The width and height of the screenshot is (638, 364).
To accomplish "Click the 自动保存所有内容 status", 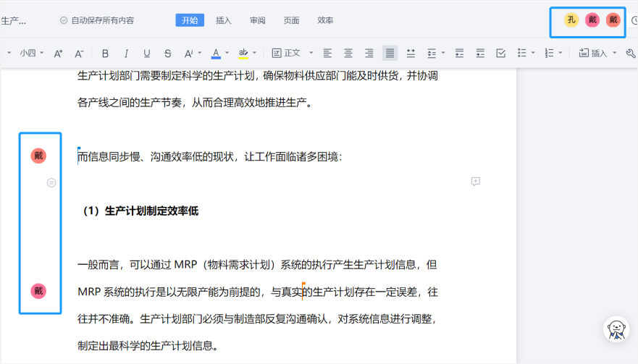I will [x=103, y=20].
